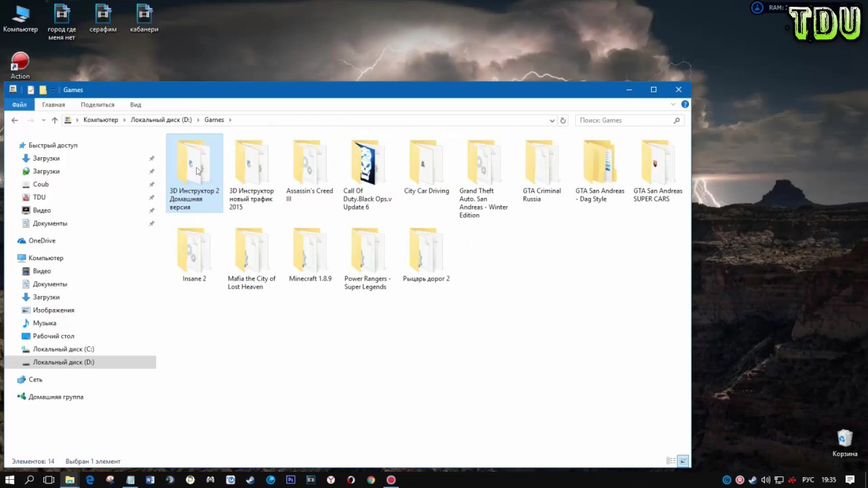Open Word from the taskbar

(150, 480)
